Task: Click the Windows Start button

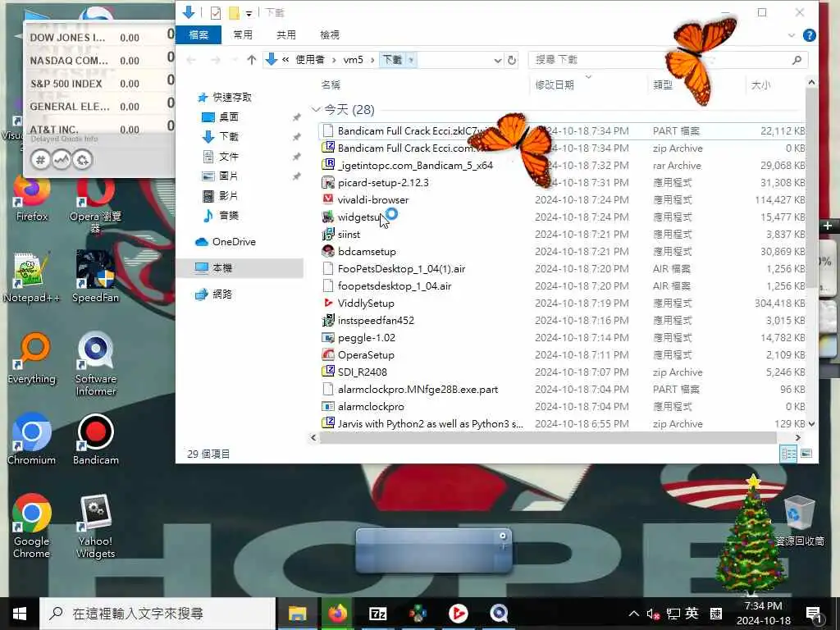Action: [20, 614]
